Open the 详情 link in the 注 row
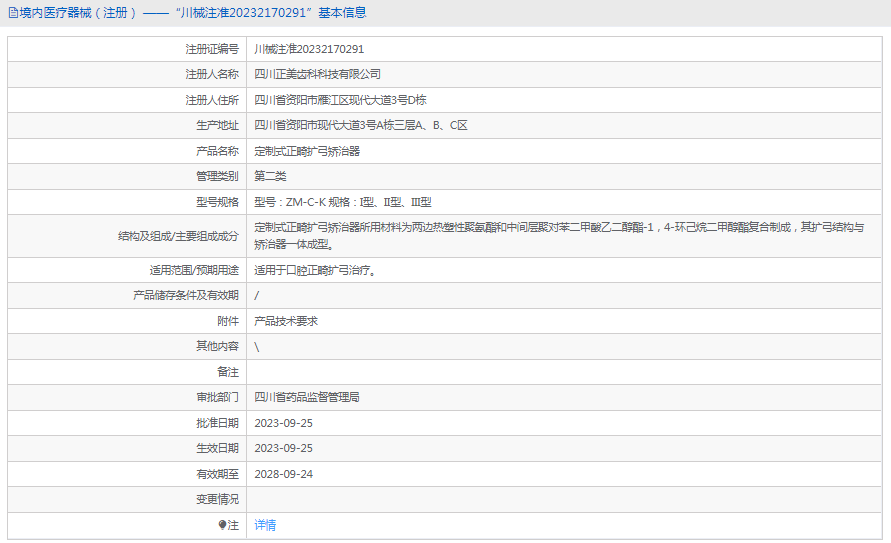This screenshot has height=543, width=891. click(265, 525)
